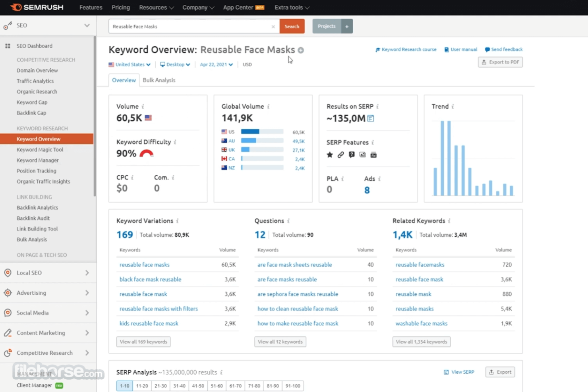This screenshot has height=392, width=588.
Task: Switch to the Bulk Analysis tab
Action: coord(159,80)
